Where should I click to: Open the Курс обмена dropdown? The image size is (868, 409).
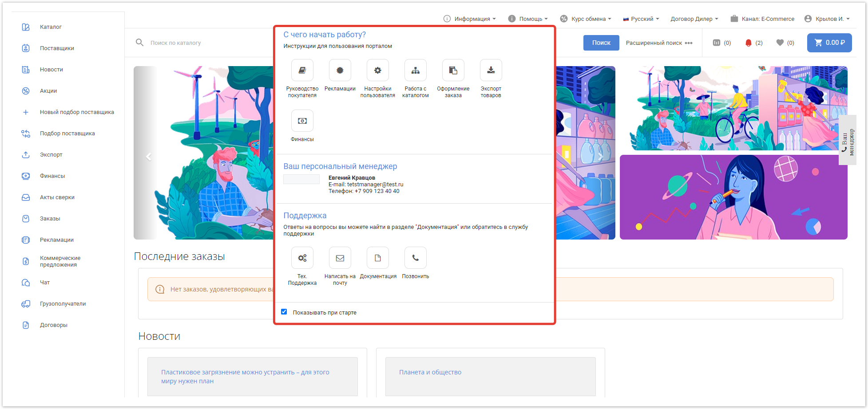[586, 19]
